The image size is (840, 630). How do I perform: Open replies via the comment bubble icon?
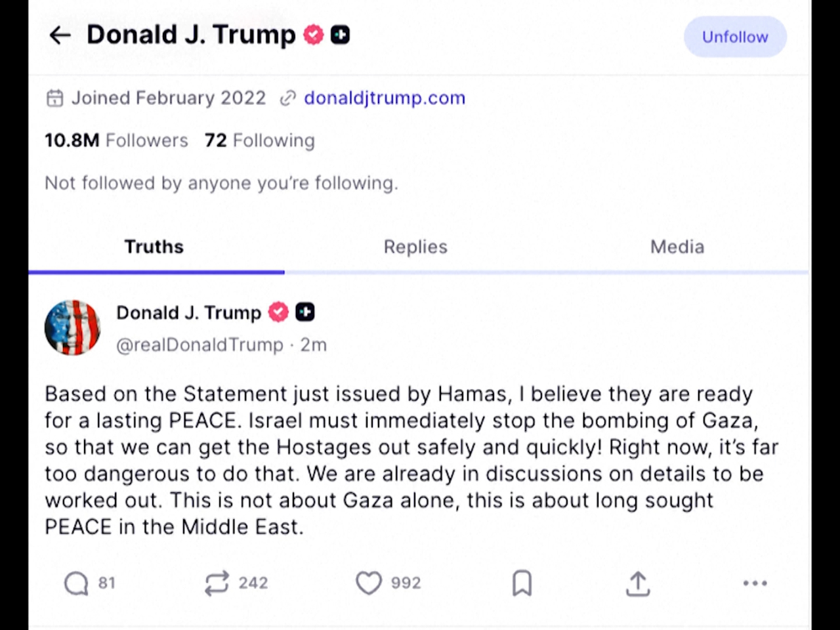(x=76, y=583)
